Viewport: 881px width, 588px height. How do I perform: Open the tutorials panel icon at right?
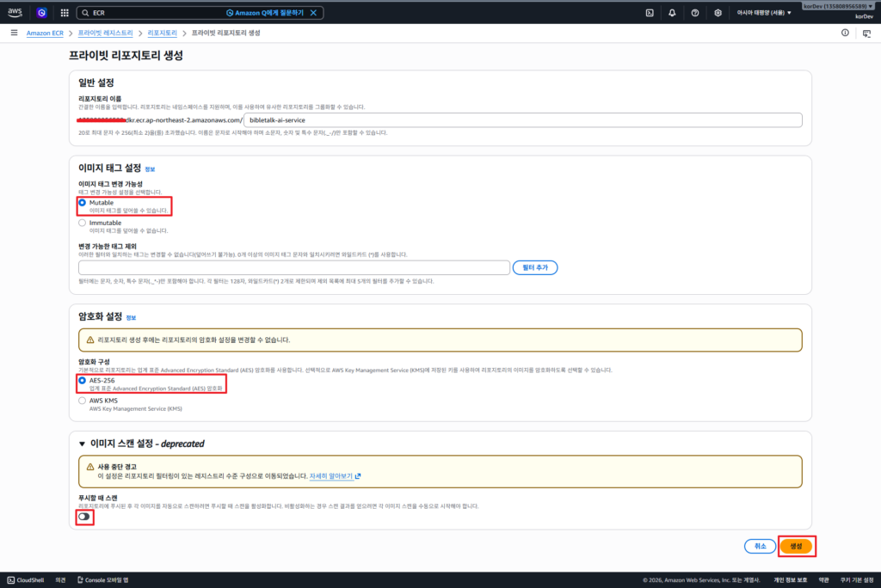click(x=867, y=34)
